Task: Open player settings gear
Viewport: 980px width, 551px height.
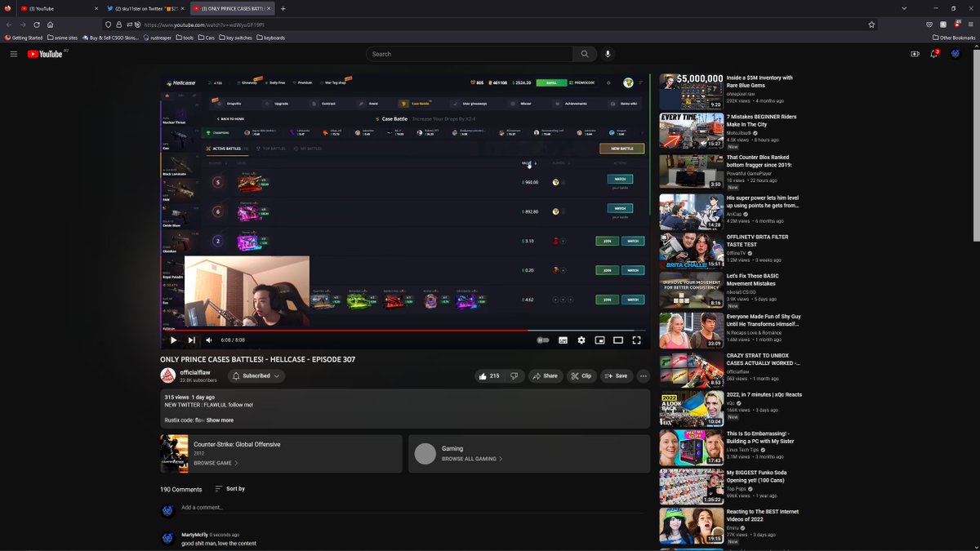Action: (x=581, y=340)
